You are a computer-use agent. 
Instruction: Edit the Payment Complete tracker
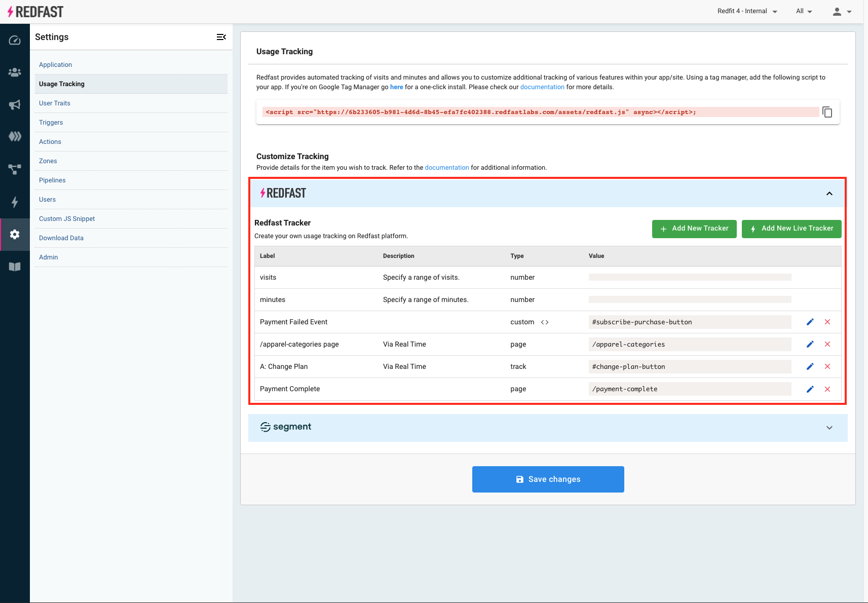[x=810, y=389]
